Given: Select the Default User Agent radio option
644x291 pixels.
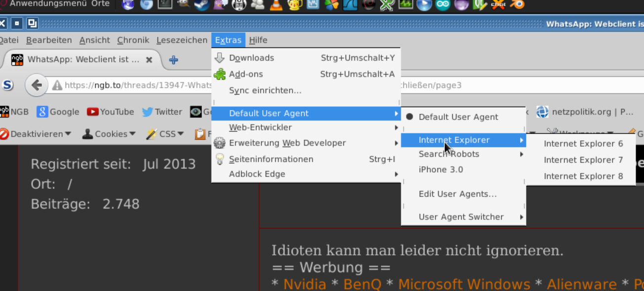Looking at the screenshot, I should tap(458, 117).
